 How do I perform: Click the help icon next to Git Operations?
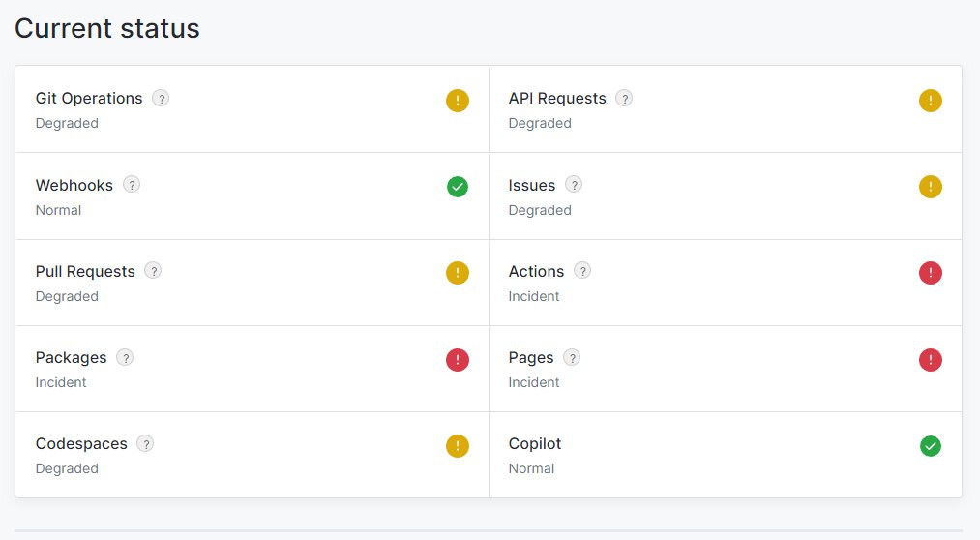[161, 98]
